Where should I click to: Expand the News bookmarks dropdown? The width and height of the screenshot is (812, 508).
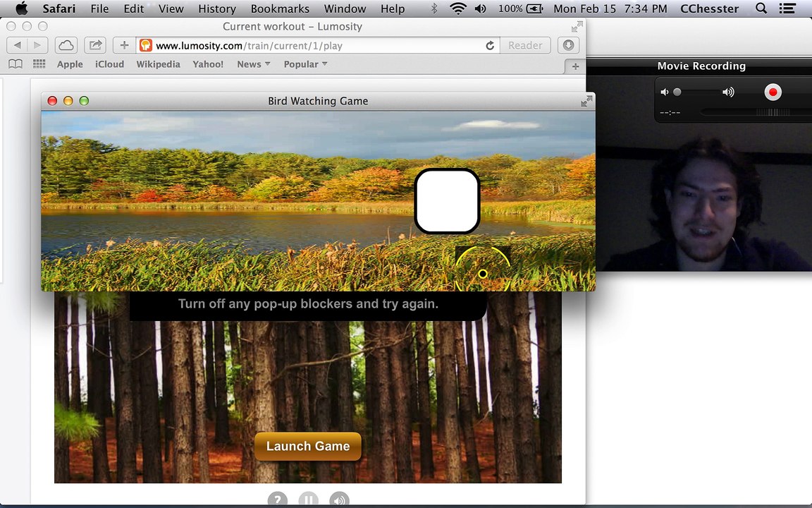[254, 64]
